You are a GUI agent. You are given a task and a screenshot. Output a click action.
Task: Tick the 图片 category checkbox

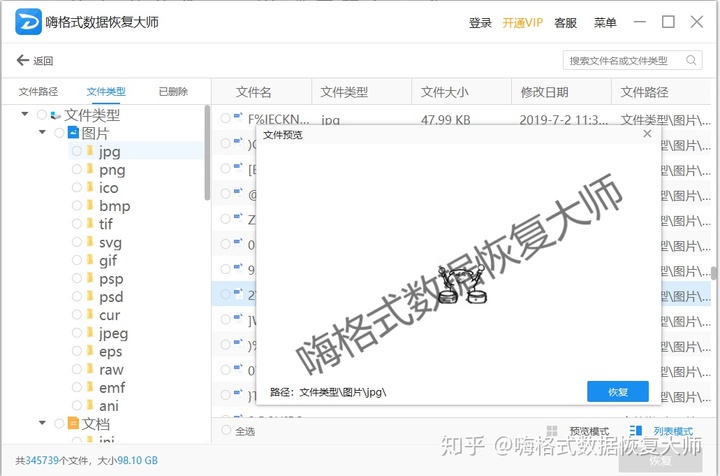point(59,133)
